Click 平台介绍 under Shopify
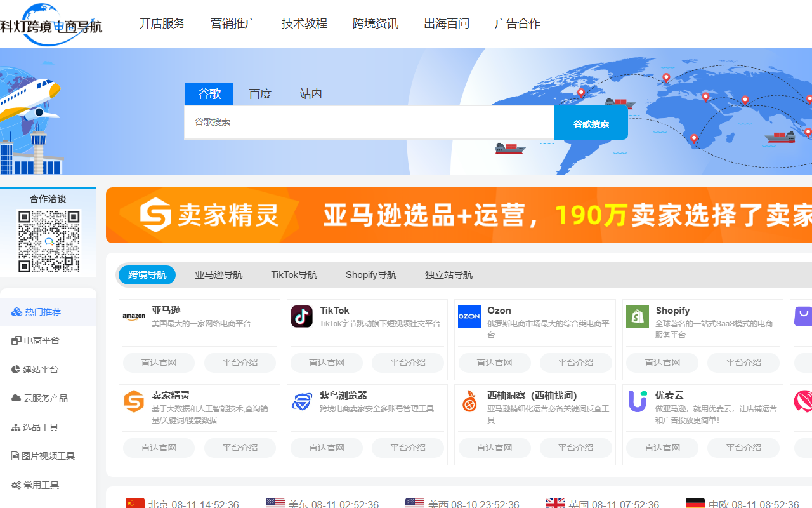Image resolution: width=812 pixels, height=508 pixels. (743, 363)
